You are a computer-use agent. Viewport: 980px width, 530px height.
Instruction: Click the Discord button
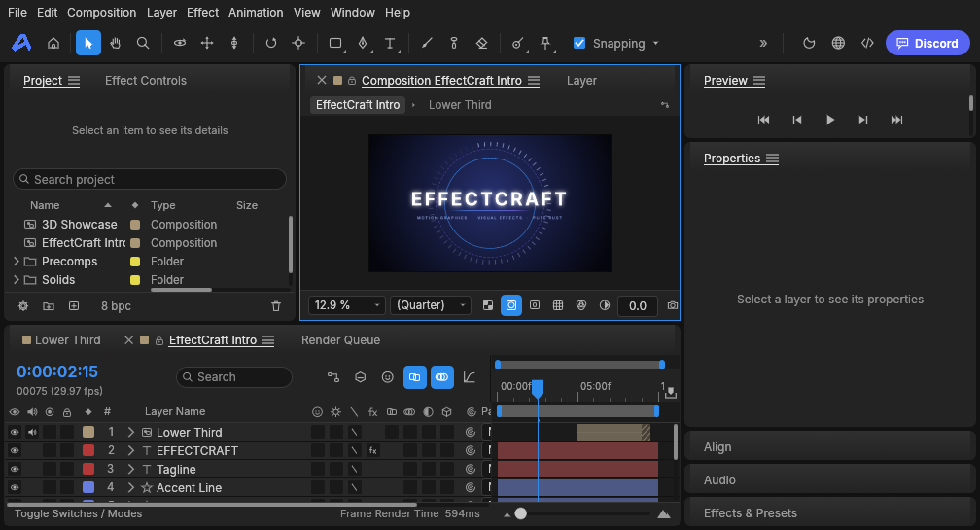coord(927,43)
